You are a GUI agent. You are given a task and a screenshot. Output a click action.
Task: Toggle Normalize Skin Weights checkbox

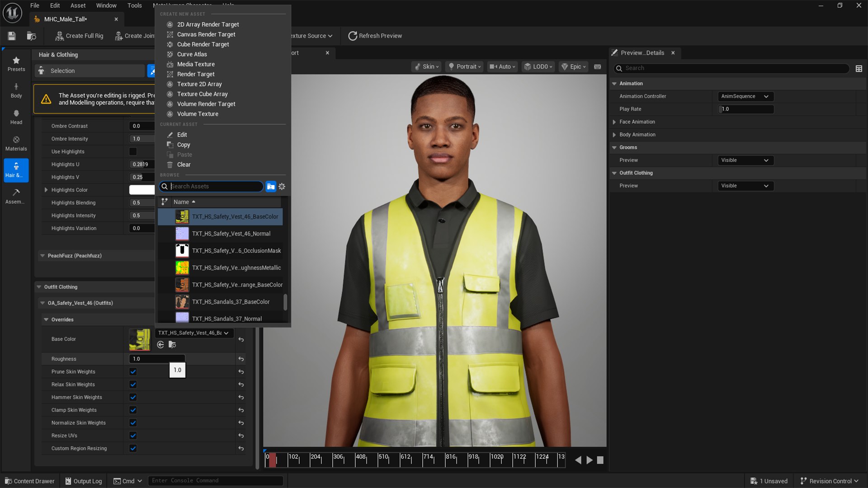click(133, 423)
